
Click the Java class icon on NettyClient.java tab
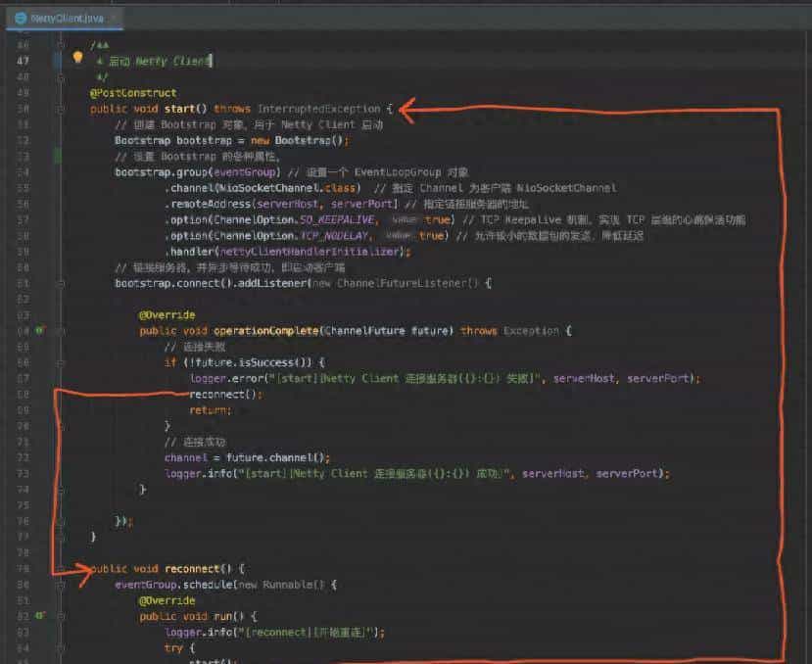click(x=21, y=19)
